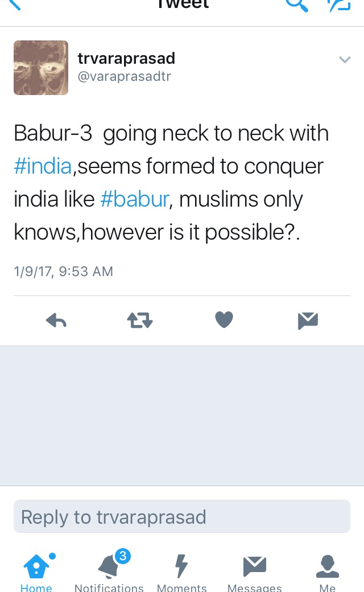Open the trvaraprasad display name
Screen dimensions: 364x592
point(126,58)
